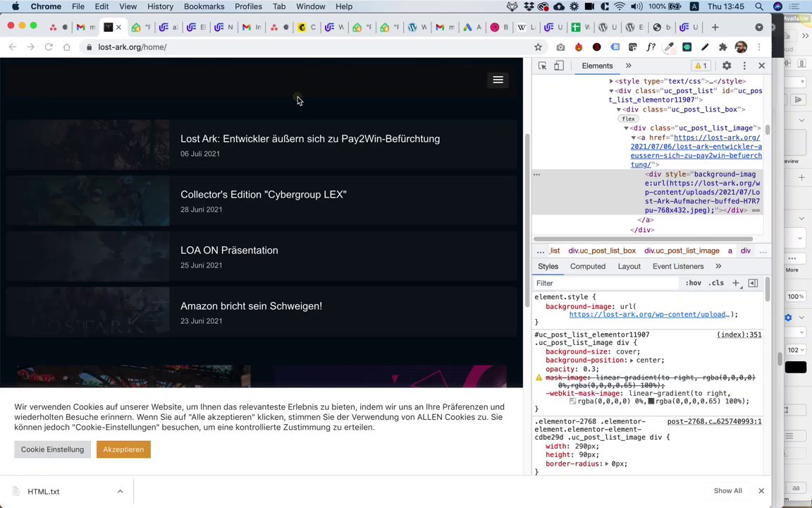Add a new style rule with plus icon
812x508 pixels.
736,283
